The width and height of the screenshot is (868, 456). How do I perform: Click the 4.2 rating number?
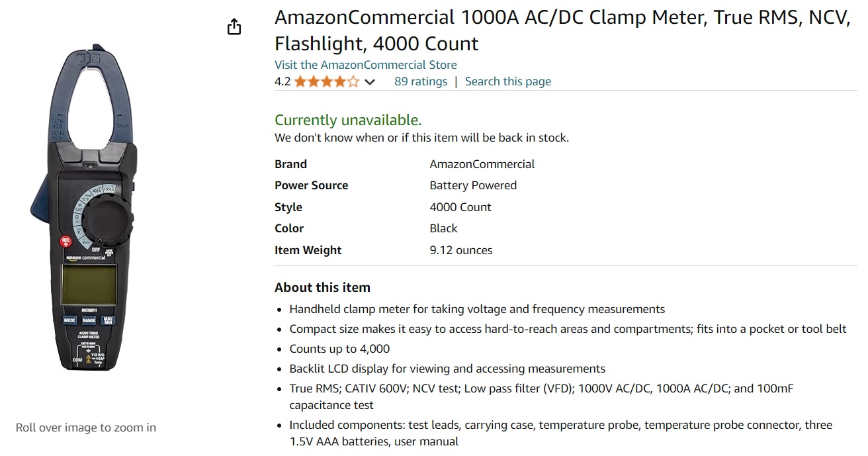(x=282, y=81)
